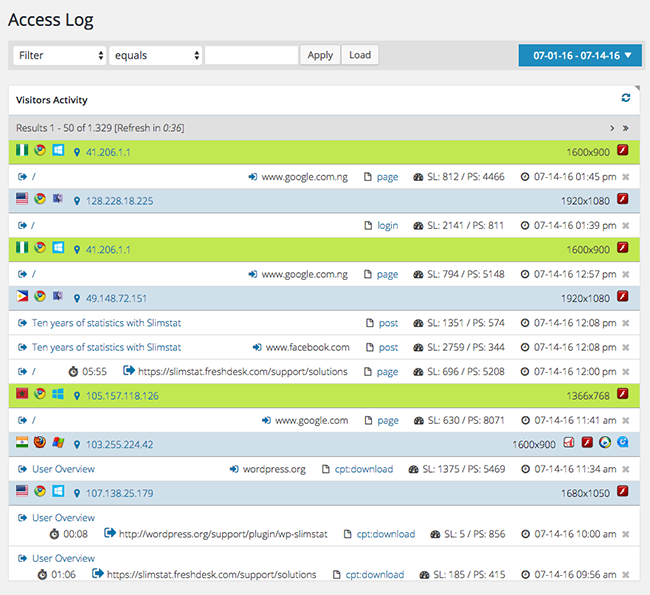Viewport: 650px width, 595px height.
Task: Click Morocco flag on 105.157.118.126 row
Action: 22,393
